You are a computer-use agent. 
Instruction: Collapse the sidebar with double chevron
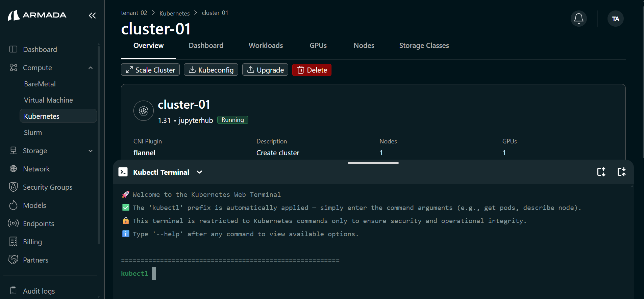click(92, 16)
